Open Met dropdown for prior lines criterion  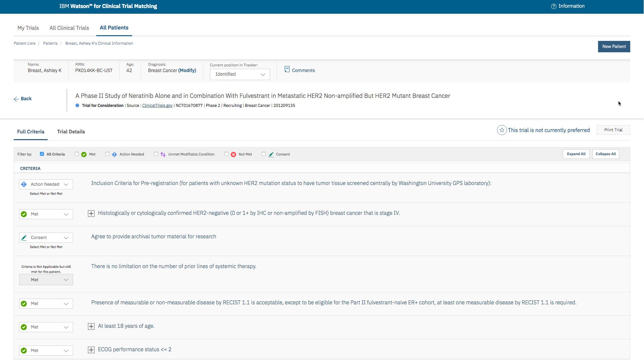(46, 280)
